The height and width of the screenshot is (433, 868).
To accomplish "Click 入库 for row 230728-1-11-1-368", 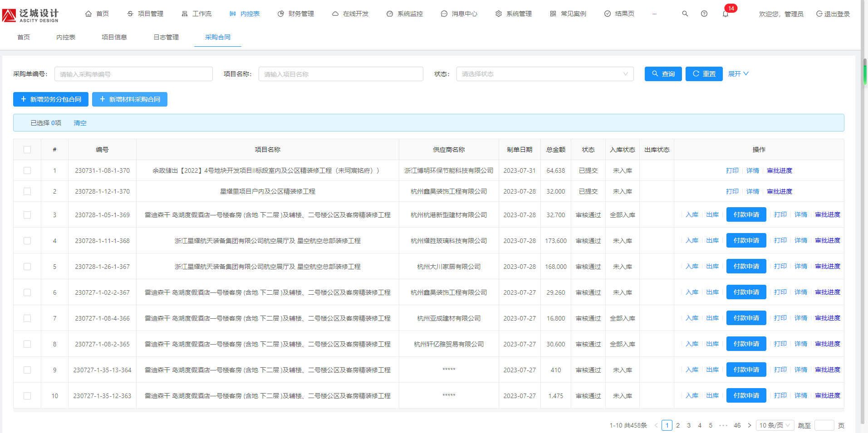I will coord(692,240).
